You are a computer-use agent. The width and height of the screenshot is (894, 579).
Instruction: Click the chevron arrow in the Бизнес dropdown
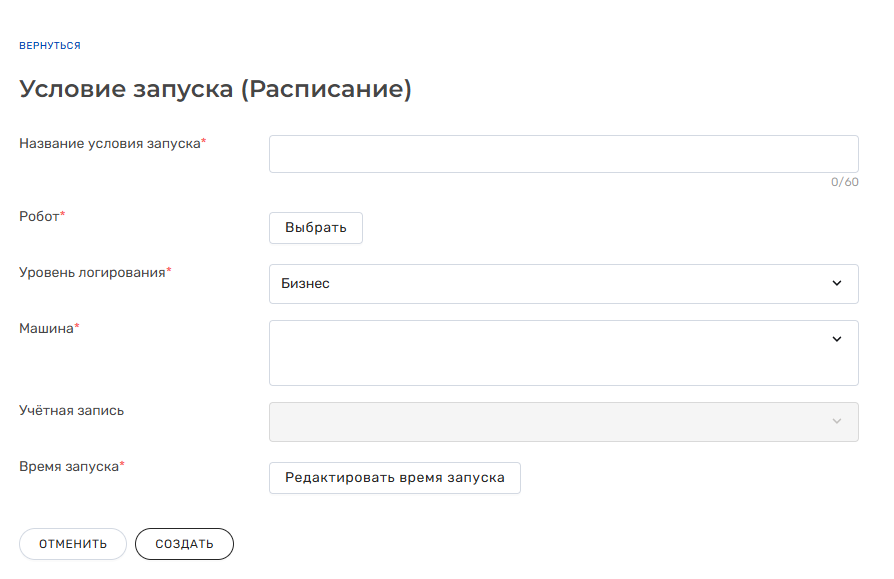pyautogui.click(x=836, y=283)
